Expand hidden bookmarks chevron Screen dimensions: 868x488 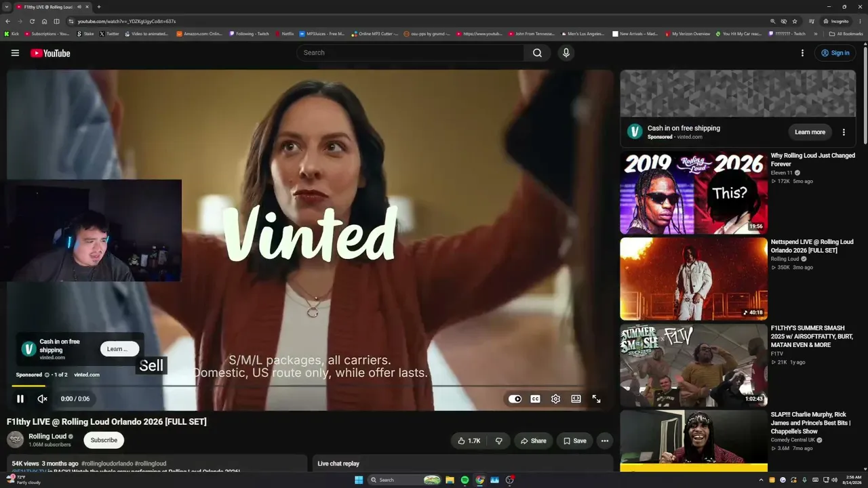(x=816, y=34)
